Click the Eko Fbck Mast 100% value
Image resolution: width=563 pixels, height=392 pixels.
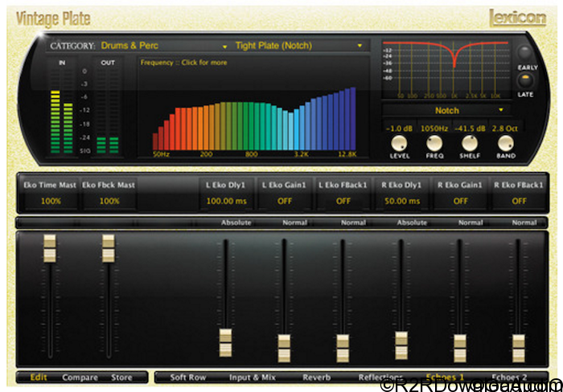pyautogui.click(x=109, y=201)
